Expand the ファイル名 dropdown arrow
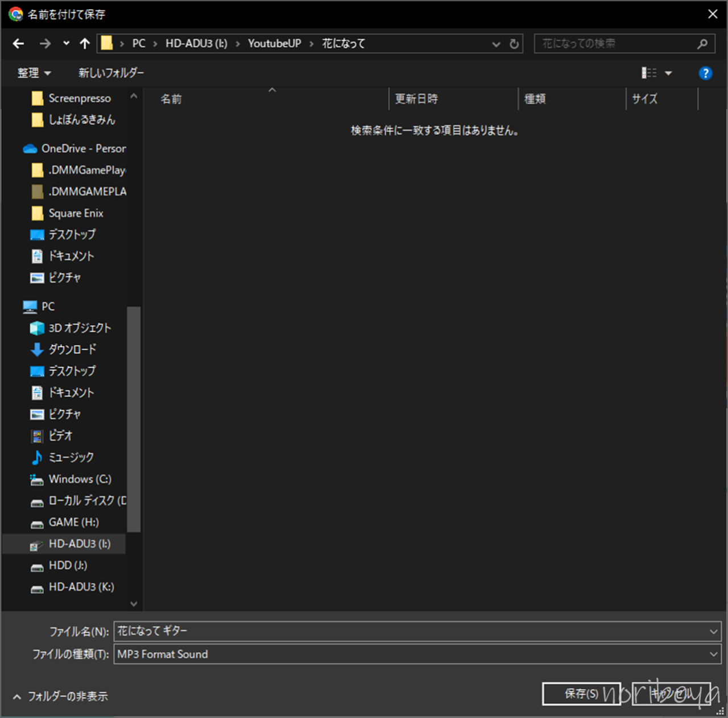The height and width of the screenshot is (718, 728). [714, 632]
